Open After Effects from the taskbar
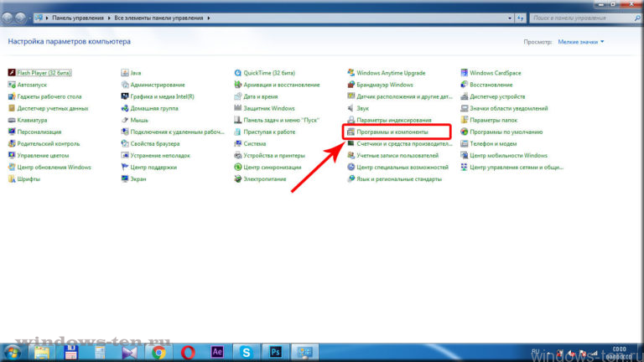This screenshot has height=362, width=644. 217,352
